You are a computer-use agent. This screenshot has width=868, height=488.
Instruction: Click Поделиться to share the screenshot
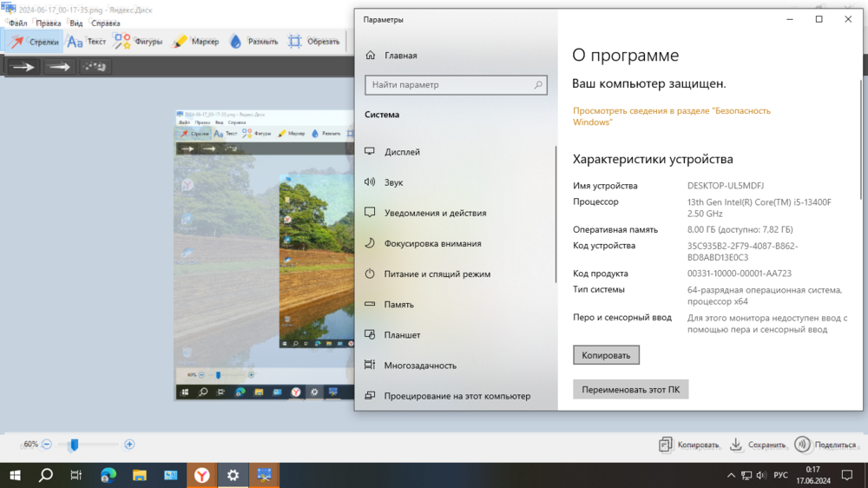825,445
